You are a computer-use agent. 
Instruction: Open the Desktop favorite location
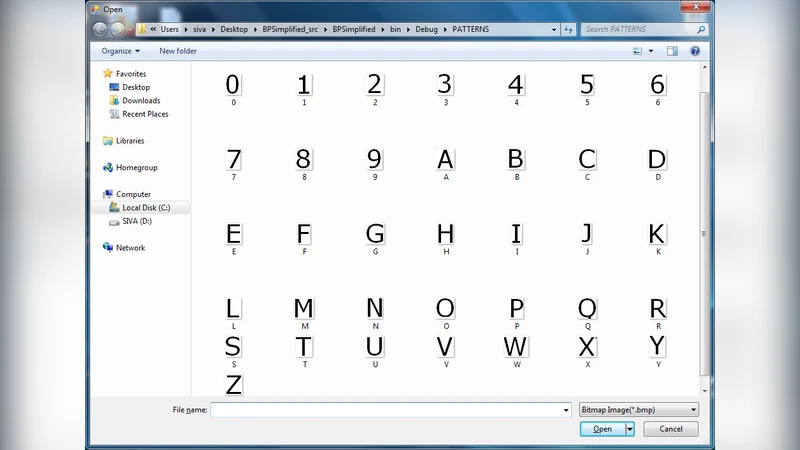coord(136,87)
